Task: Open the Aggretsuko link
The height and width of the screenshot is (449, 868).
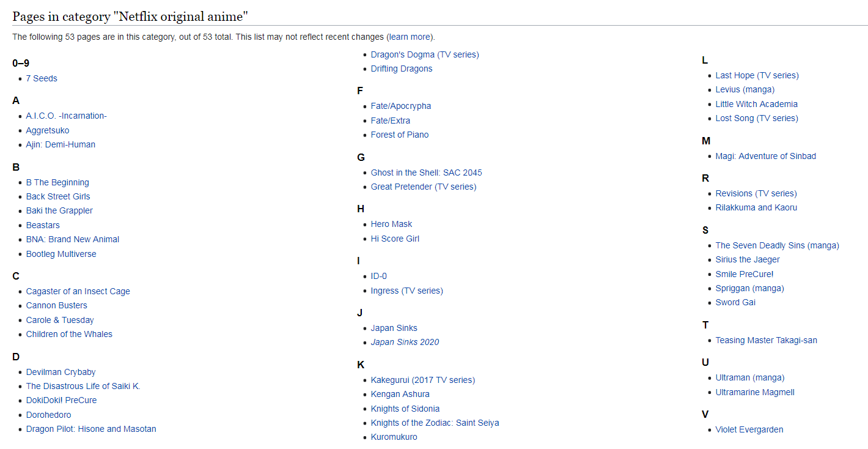Action: coord(48,130)
